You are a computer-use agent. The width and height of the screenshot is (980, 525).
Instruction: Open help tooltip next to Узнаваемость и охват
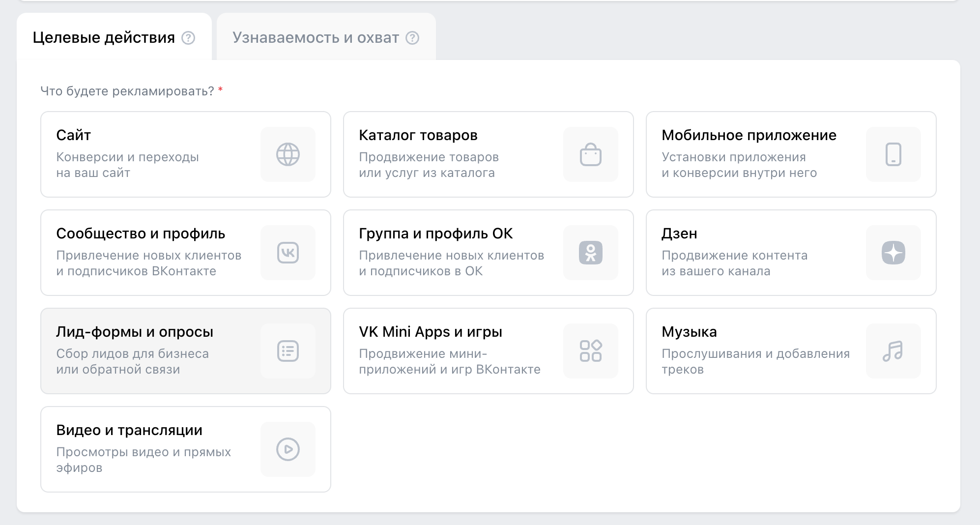[x=412, y=38]
